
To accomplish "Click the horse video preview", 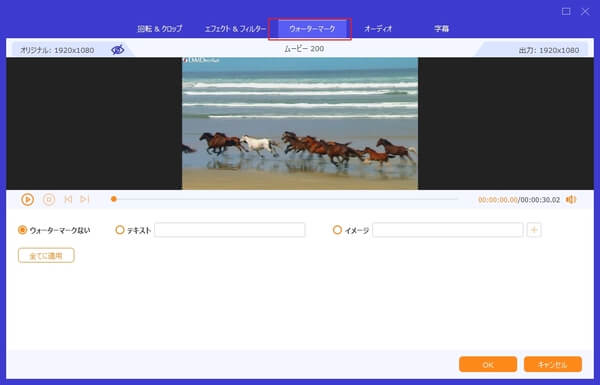I will (300, 123).
